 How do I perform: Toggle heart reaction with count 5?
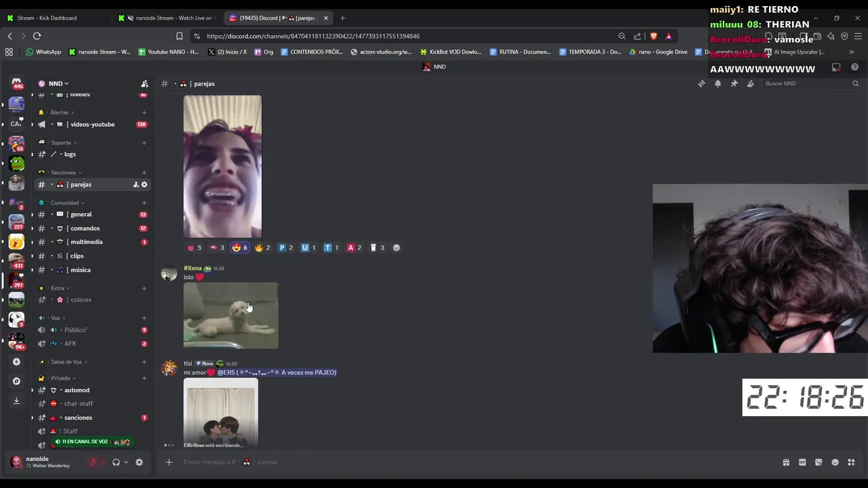coord(195,247)
